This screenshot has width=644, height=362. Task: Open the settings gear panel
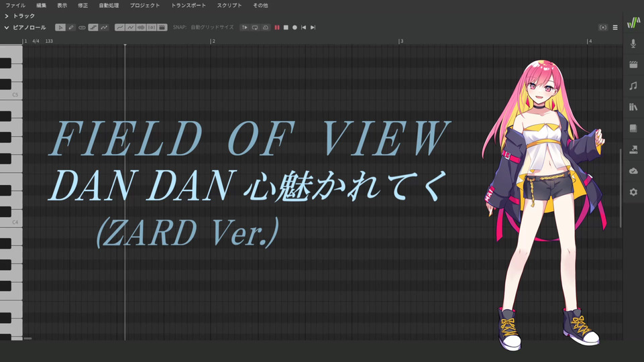(x=633, y=192)
